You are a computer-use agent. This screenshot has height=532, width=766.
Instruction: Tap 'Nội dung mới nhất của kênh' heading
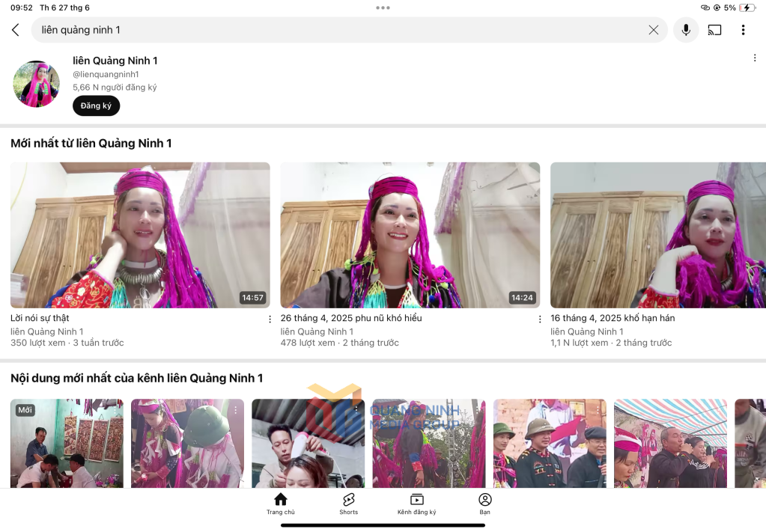pos(137,379)
